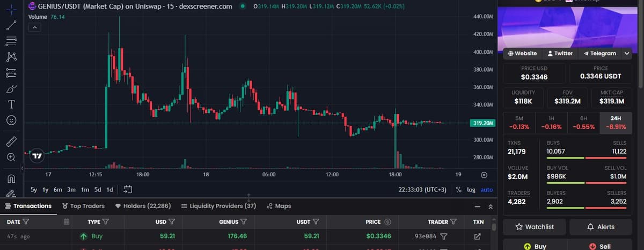Click the PRICE USD $0.3346 box
The image size is (644, 250).
[x=534, y=73]
